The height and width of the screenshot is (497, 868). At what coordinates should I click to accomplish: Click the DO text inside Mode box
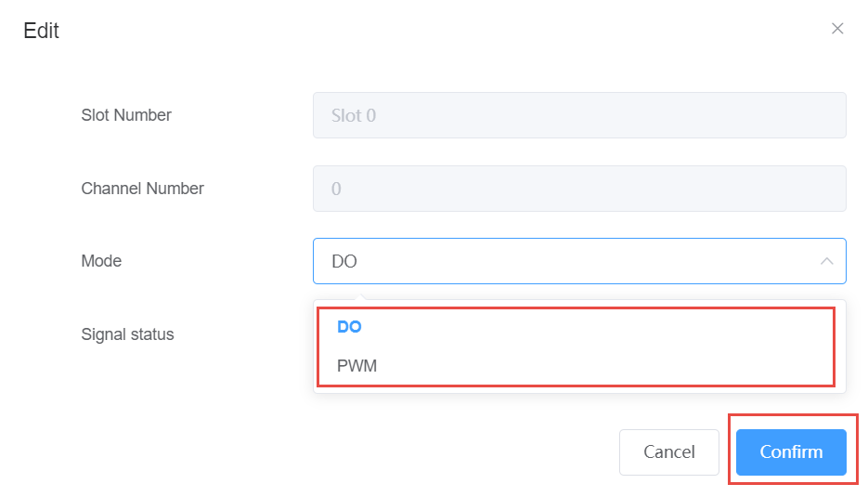click(344, 262)
